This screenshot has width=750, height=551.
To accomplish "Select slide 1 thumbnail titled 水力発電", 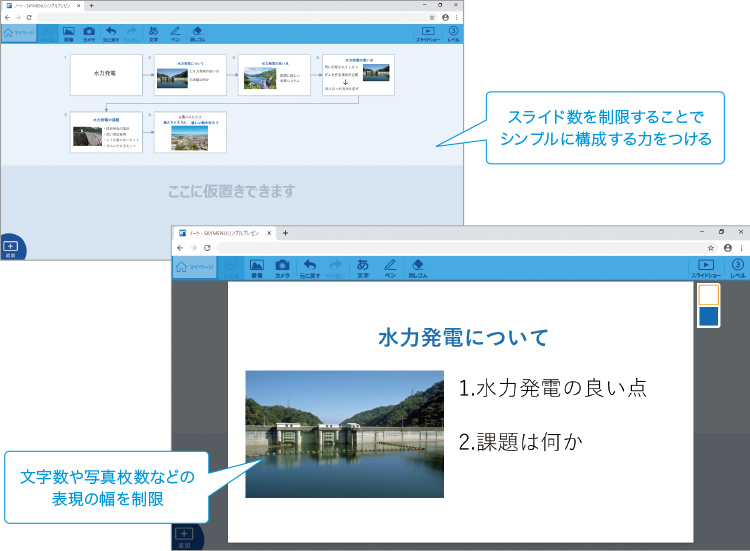I will 105,74.
